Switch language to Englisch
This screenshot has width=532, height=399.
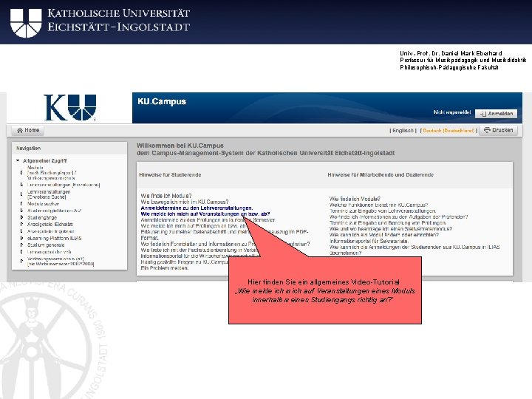point(403,131)
